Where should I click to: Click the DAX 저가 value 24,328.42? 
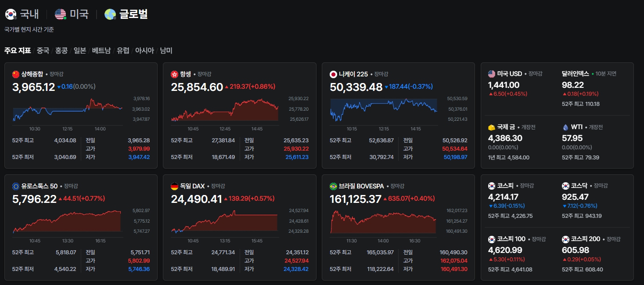coord(296,269)
